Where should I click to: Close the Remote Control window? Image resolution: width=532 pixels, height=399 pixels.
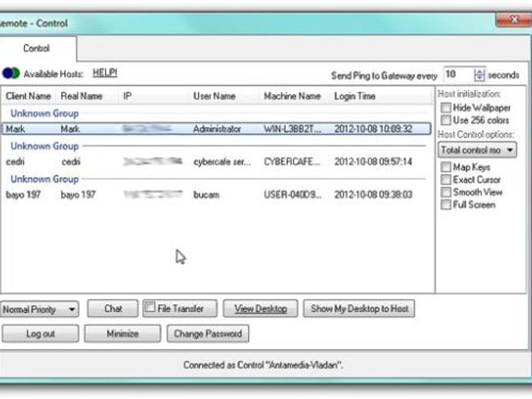[513, 20]
